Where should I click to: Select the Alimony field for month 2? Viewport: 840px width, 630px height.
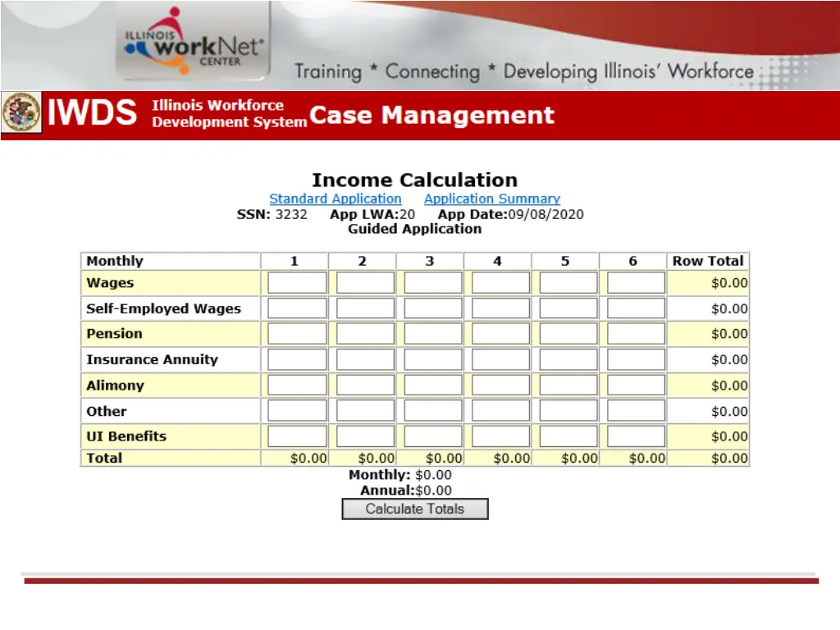365,386
